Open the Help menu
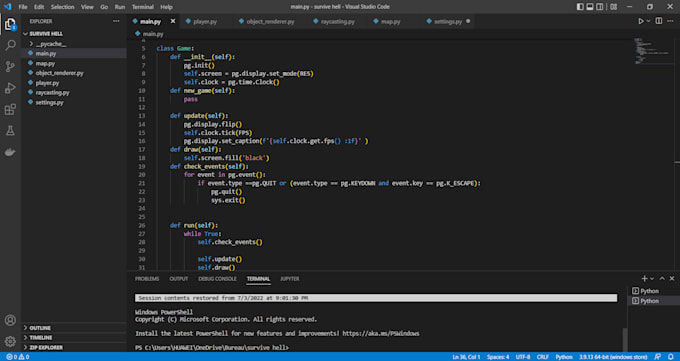Image resolution: width=680 pixels, height=361 pixels. tap(166, 7)
